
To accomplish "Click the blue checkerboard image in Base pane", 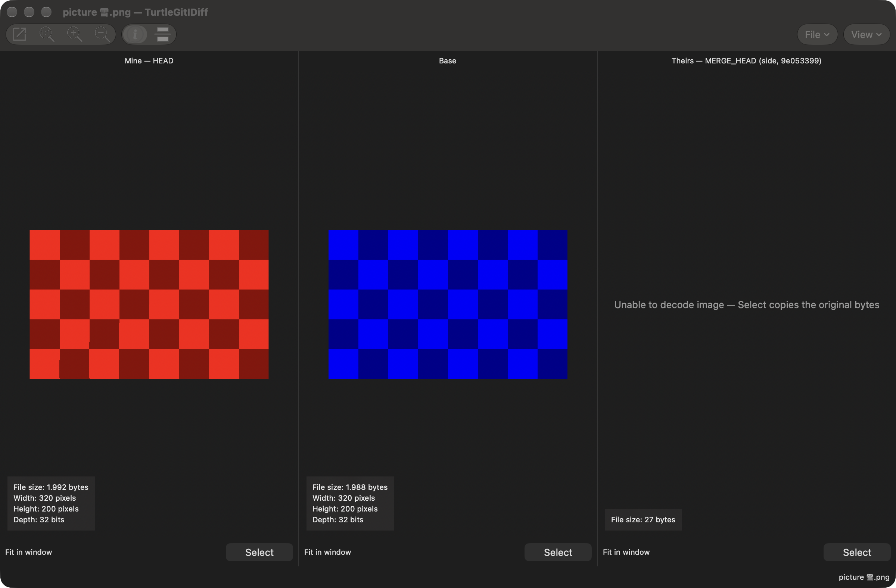I will click(448, 304).
